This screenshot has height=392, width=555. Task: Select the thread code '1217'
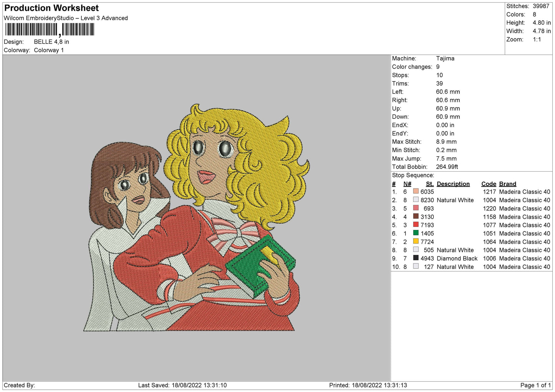[x=489, y=192]
